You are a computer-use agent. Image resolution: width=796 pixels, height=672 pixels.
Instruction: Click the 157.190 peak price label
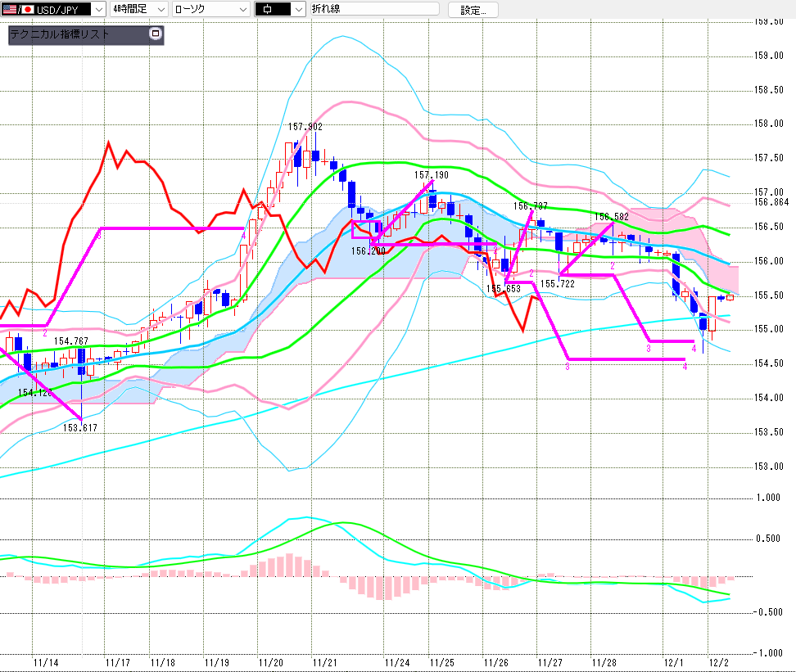coord(431,175)
